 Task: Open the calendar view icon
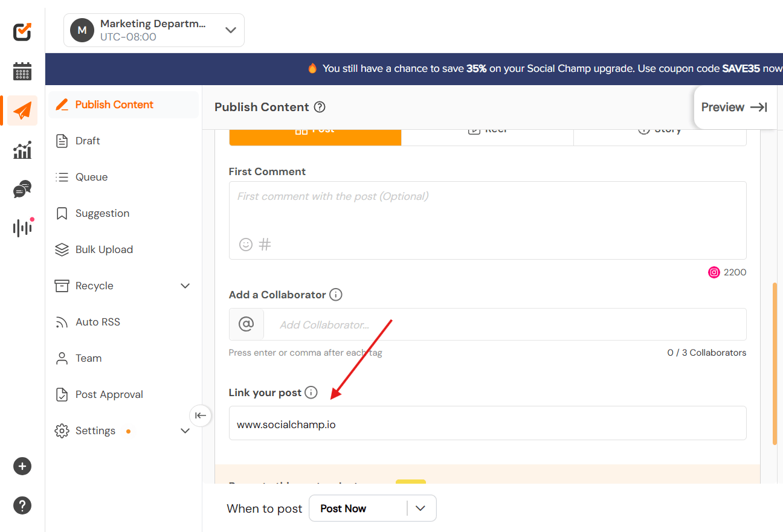coord(22,71)
